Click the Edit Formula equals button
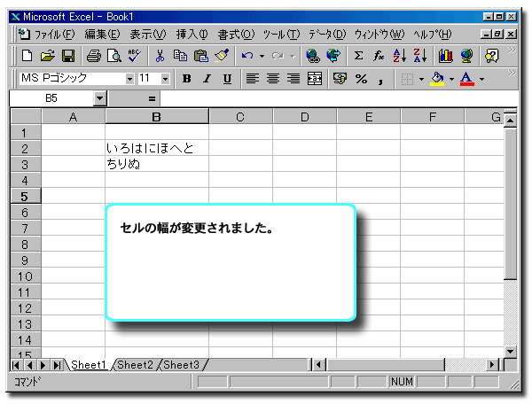The width and height of the screenshot is (532, 404). 152,98
